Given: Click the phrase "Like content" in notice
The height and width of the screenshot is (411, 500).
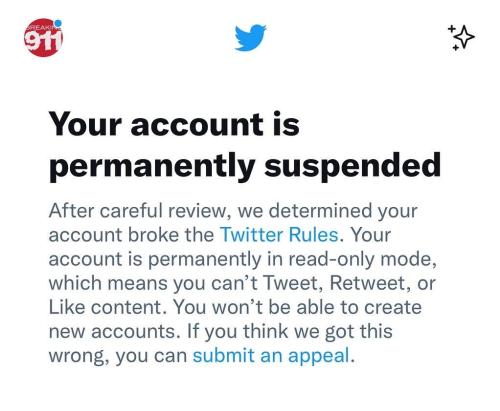Looking at the screenshot, I should pyautogui.click(x=105, y=307).
